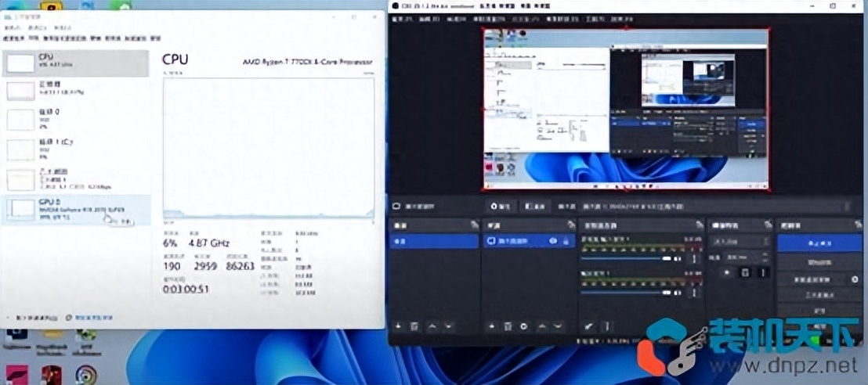
Task: Toggle visibility eye on display capture source
Action: (x=553, y=241)
